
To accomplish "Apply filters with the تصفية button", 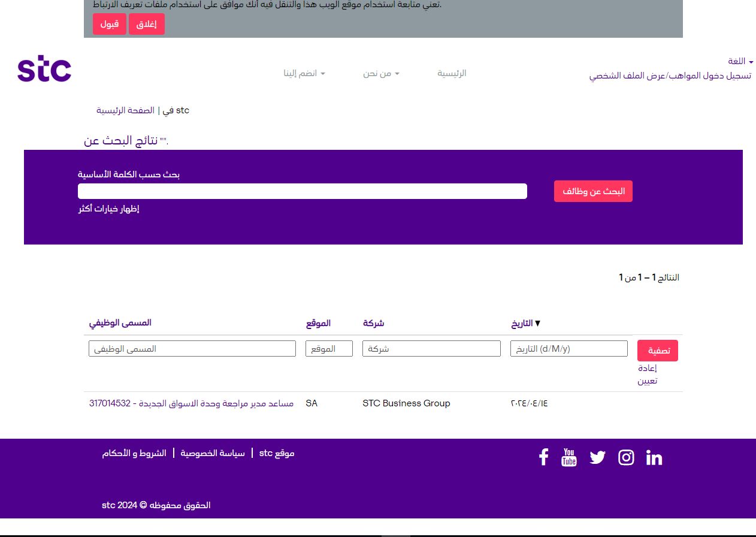I will click(657, 351).
